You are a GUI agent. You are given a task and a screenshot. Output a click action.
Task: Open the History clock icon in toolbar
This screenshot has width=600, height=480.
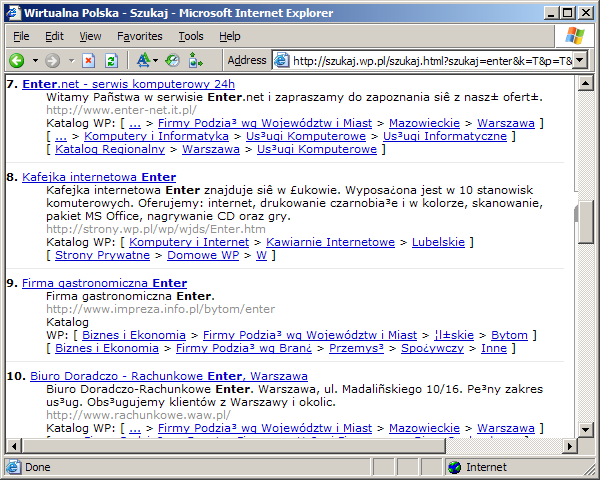coord(173,60)
